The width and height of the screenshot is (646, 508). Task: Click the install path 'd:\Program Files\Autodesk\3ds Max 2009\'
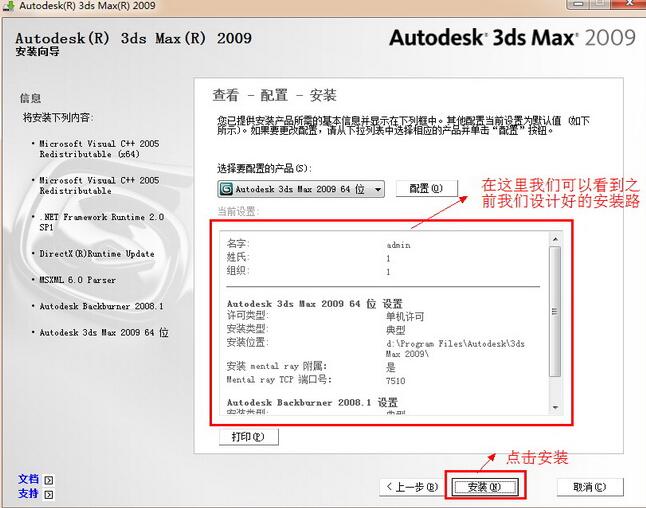tap(455, 349)
